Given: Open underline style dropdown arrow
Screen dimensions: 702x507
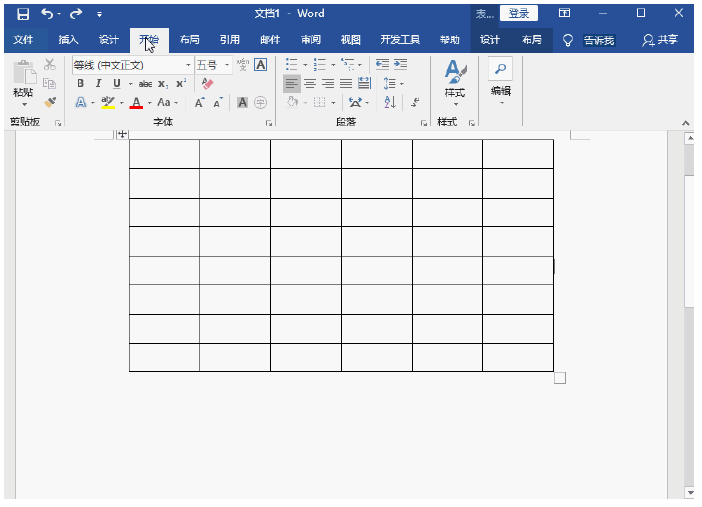Looking at the screenshot, I should click(x=130, y=84).
